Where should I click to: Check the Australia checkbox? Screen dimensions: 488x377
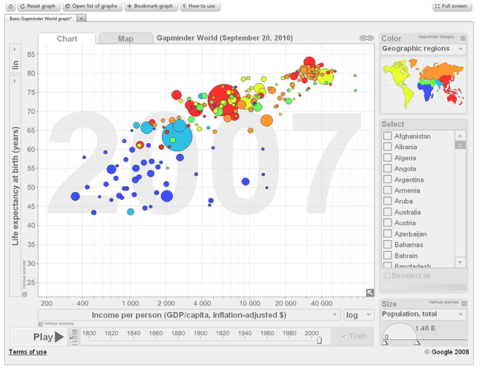click(387, 212)
